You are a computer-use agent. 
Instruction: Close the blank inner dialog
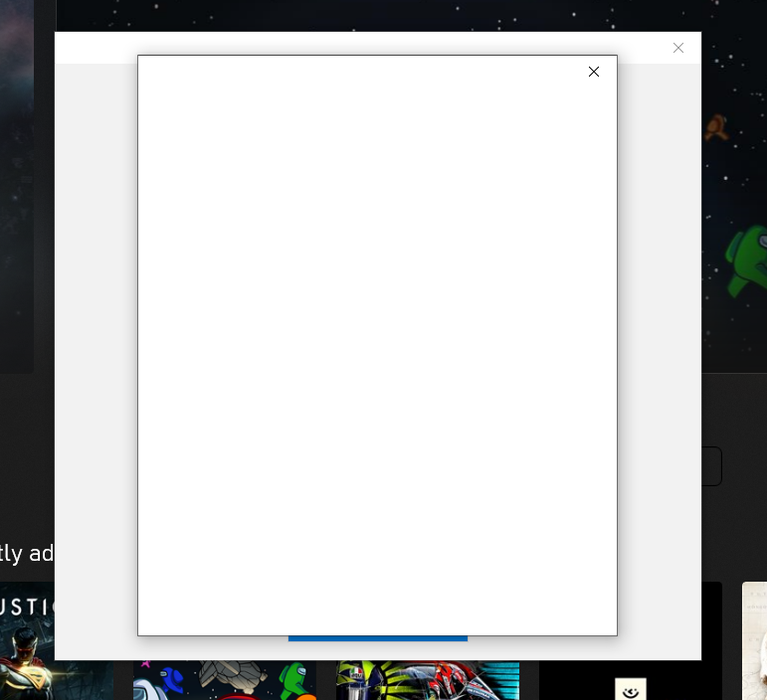(593, 72)
